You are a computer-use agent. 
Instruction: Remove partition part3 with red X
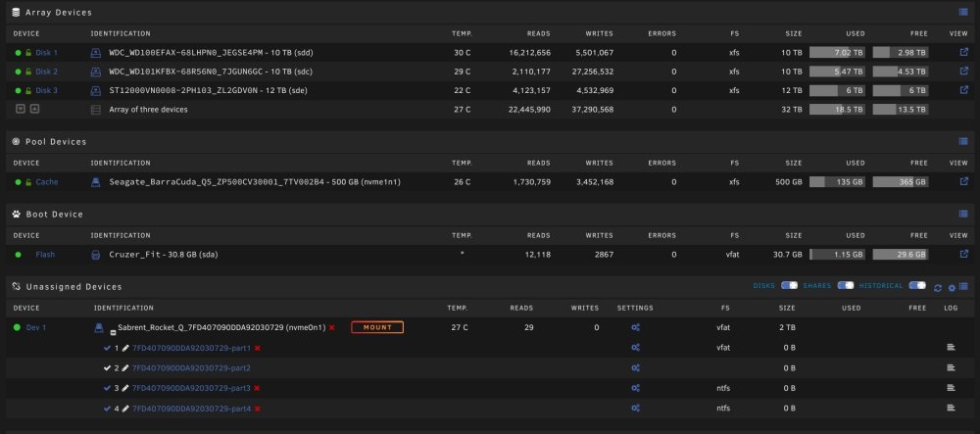tap(257, 388)
